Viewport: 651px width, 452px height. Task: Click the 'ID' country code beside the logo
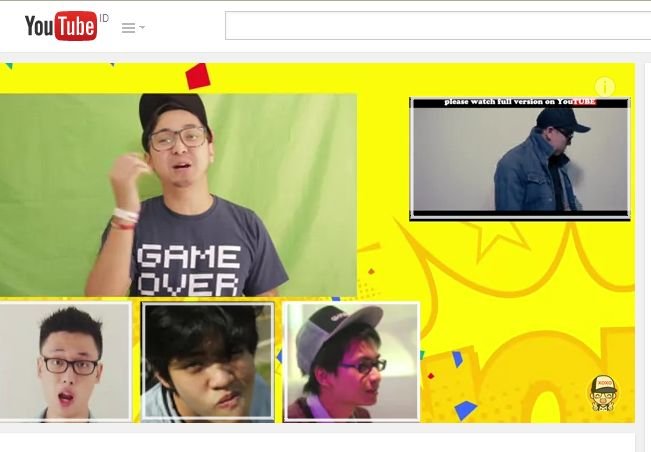(104, 18)
